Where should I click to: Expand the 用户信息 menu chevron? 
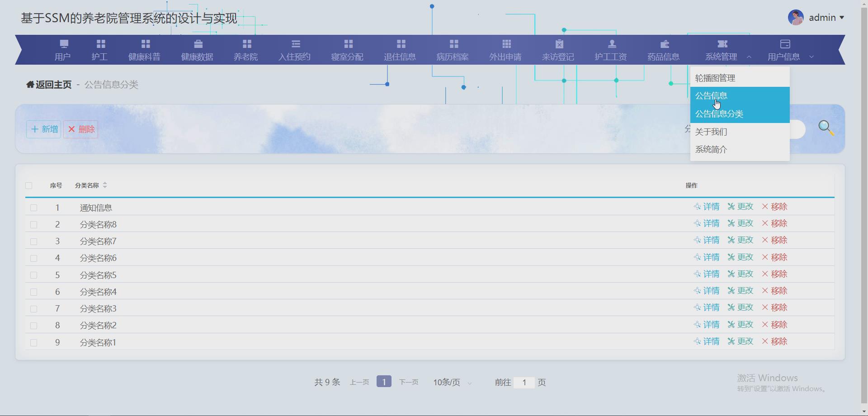811,57
